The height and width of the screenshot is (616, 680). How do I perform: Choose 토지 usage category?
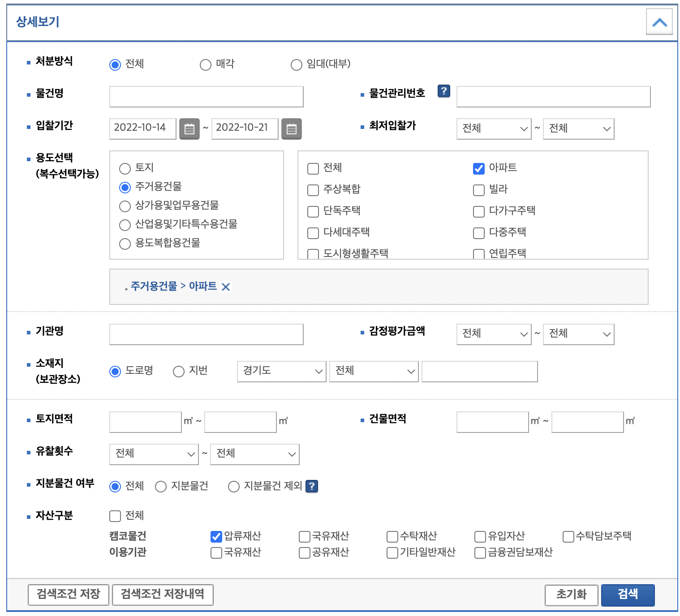tap(125, 169)
